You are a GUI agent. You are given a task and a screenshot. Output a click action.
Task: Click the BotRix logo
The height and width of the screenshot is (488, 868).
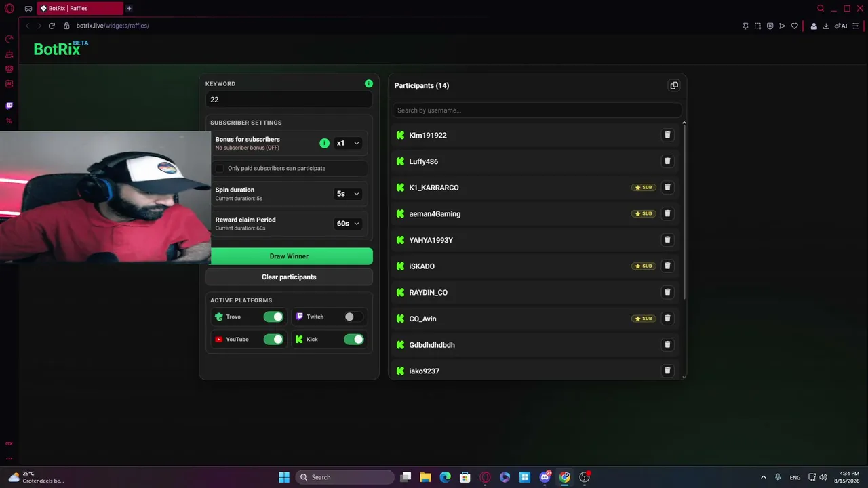point(60,48)
